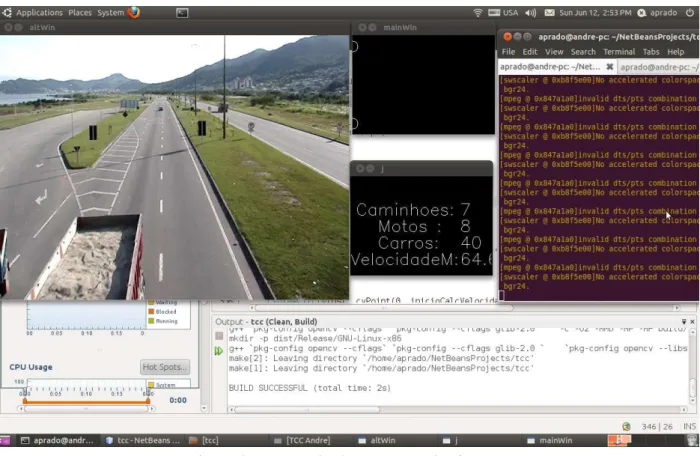Open the Wi-Fi network indicator
This screenshot has width=700, height=456.
(x=478, y=13)
